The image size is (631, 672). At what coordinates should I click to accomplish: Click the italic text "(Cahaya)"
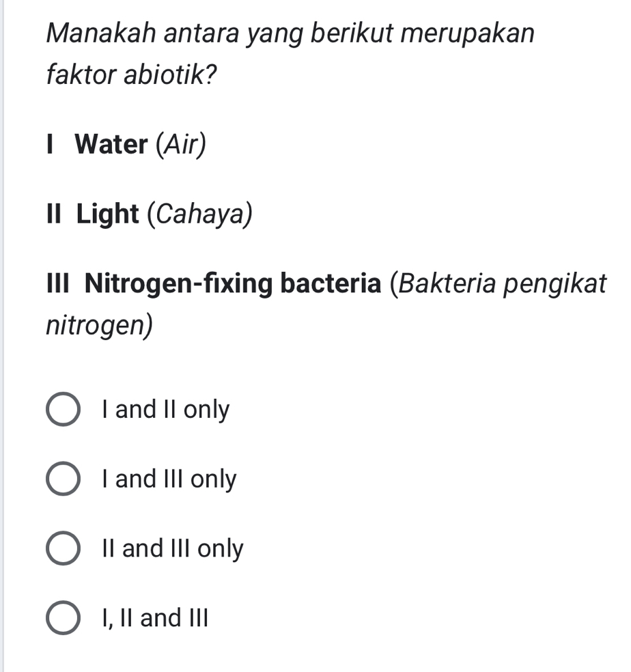click(x=202, y=214)
